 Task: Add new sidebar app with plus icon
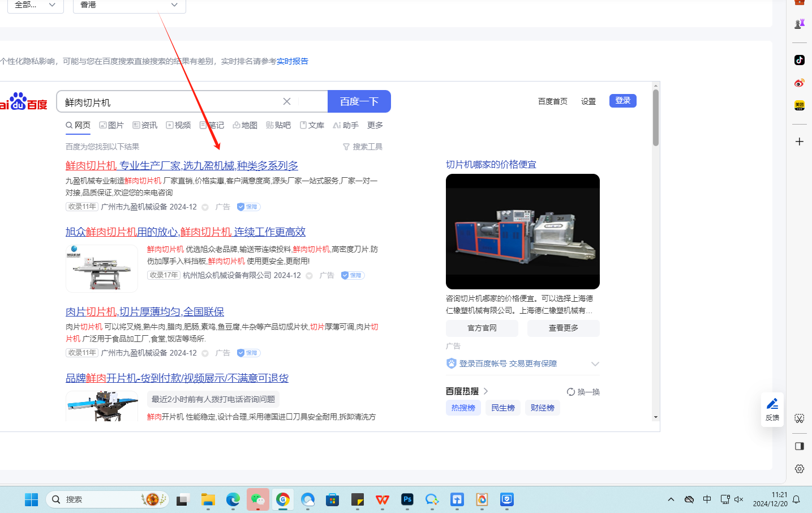tap(799, 142)
